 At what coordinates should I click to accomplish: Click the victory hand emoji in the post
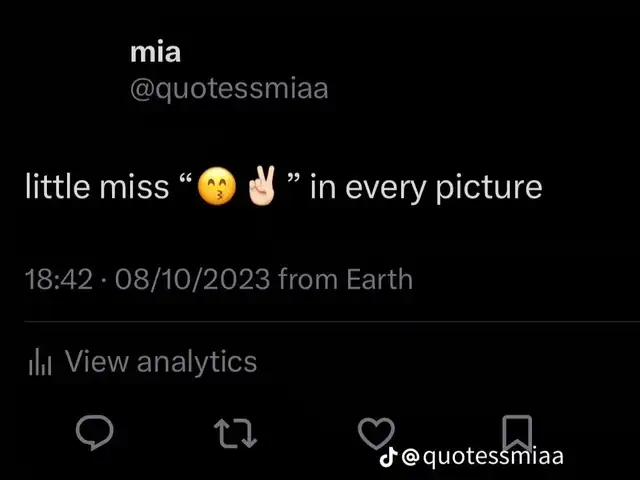[262, 186]
